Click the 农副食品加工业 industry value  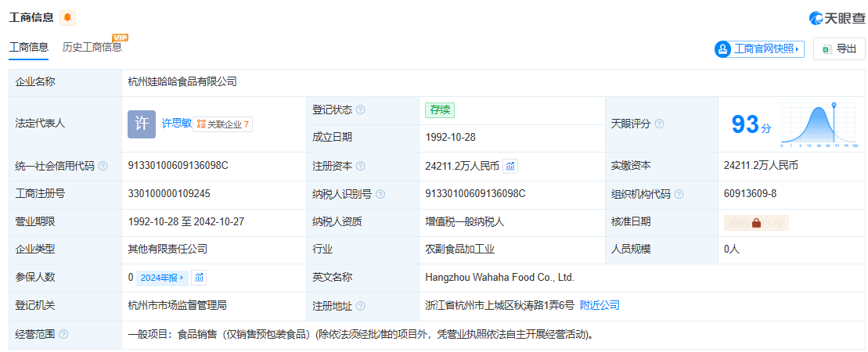[x=459, y=249]
